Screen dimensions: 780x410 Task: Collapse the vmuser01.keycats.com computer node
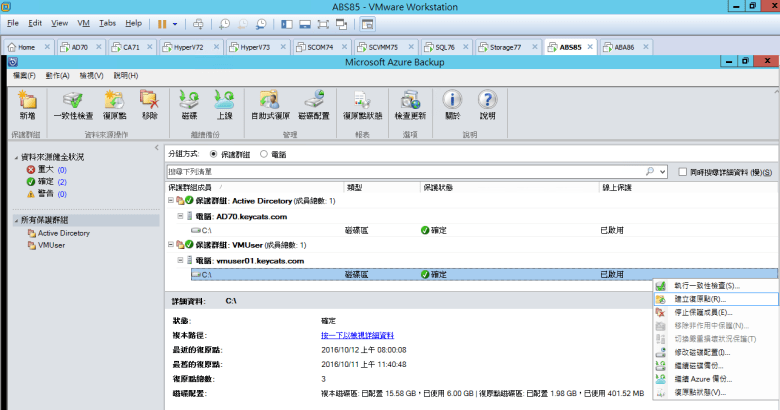[x=181, y=260]
